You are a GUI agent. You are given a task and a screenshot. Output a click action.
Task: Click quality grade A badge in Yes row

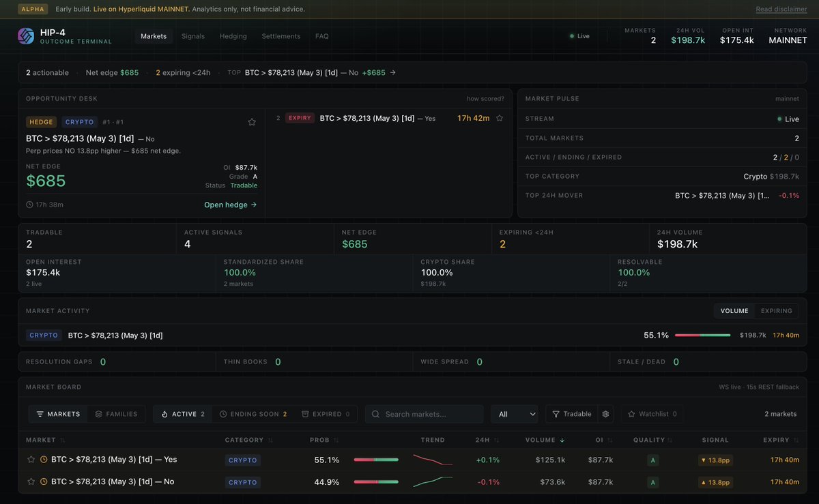click(x=653, y=460)
